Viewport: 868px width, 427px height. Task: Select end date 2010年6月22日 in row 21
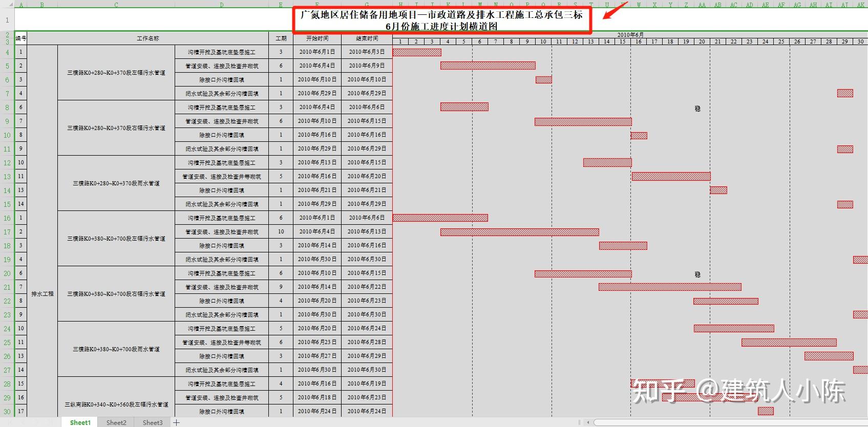point(367,287)
